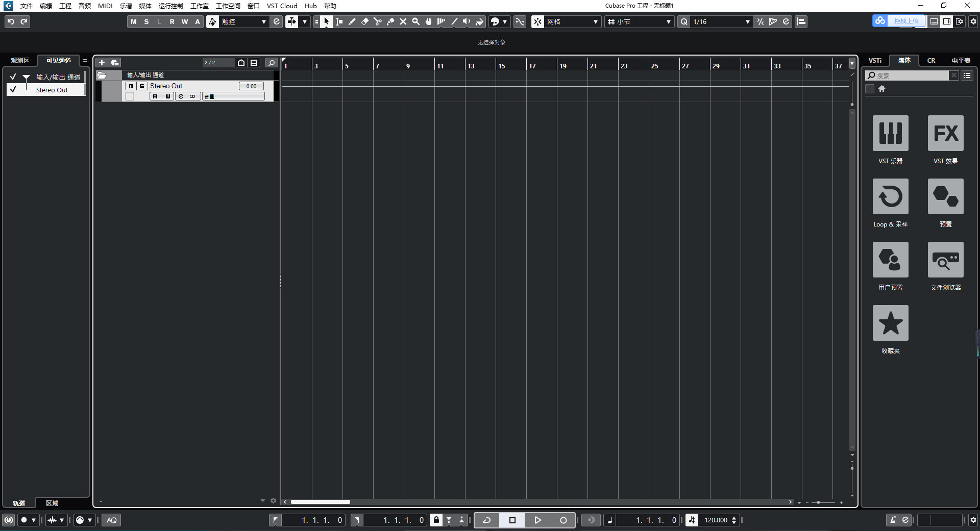Select the Object Selection arrow tool

coord(326,21)
